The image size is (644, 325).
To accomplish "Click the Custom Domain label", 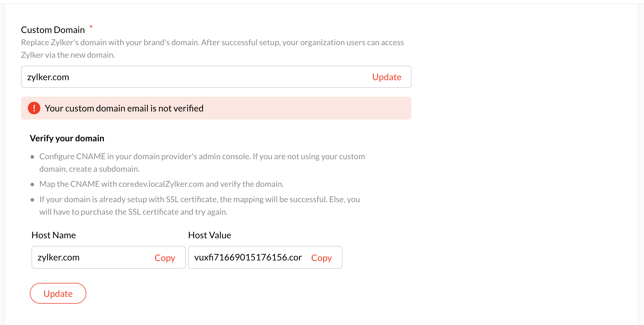I will click(x=53, y=30).
